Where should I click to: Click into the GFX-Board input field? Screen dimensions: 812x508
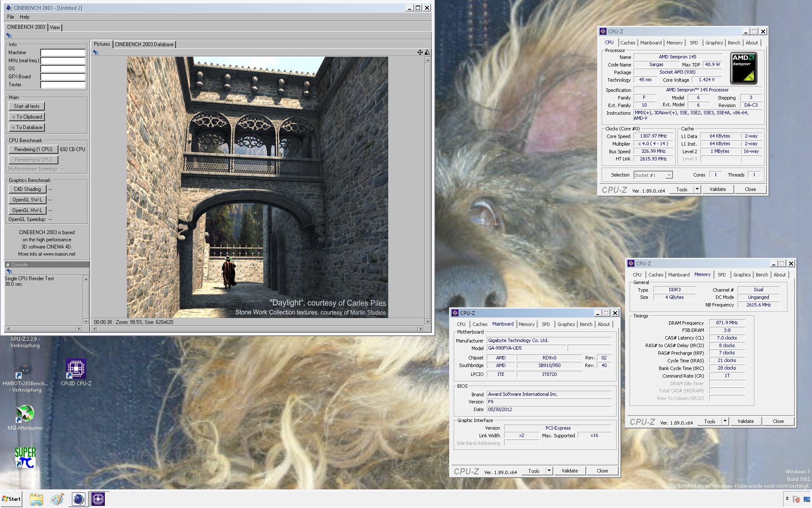(63, 77)
